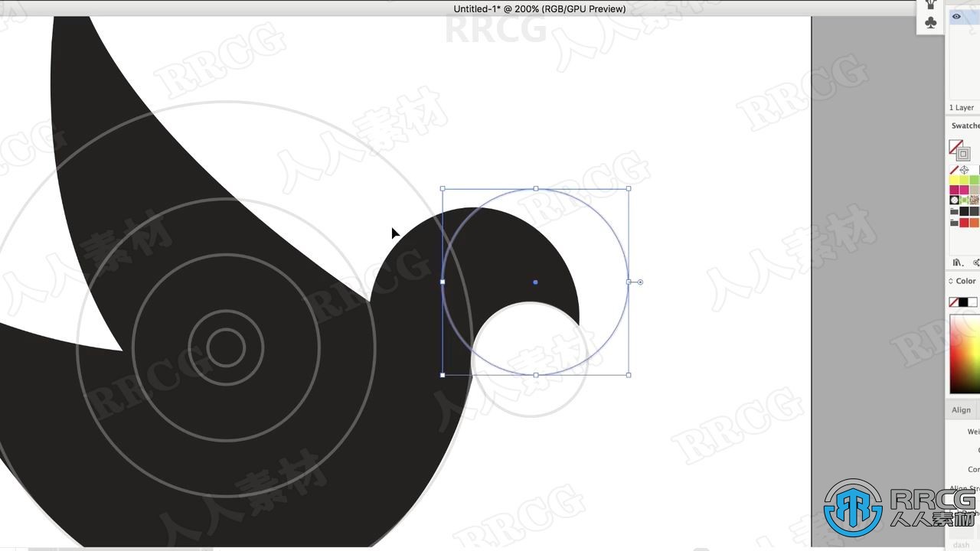Click the Swatches panel tab

click(x=965, y=126)
